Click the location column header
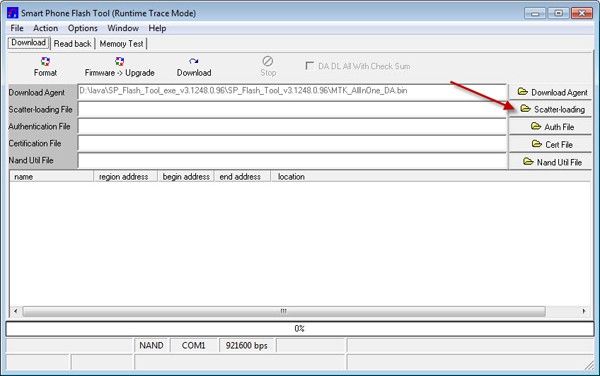 pos(431,176)
